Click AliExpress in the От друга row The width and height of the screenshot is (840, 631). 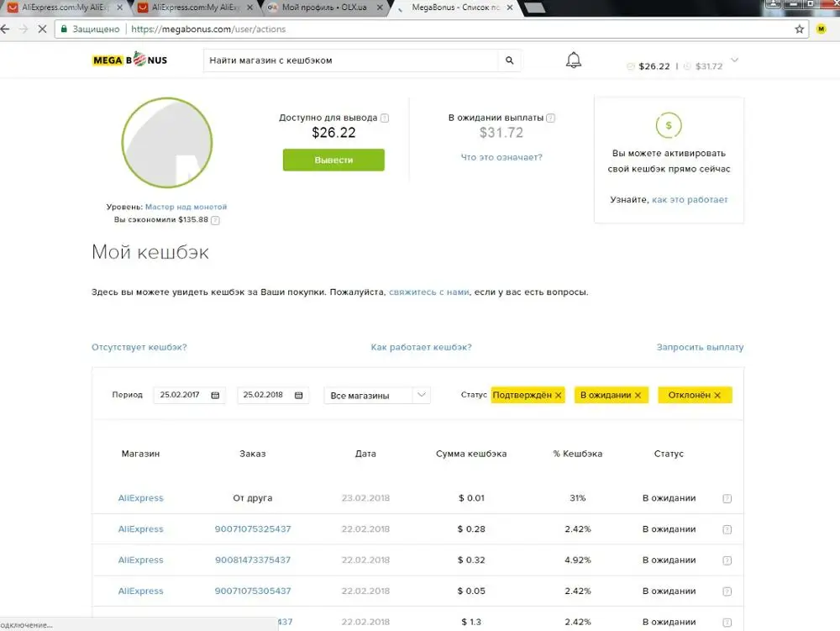[x=140, y=498]
